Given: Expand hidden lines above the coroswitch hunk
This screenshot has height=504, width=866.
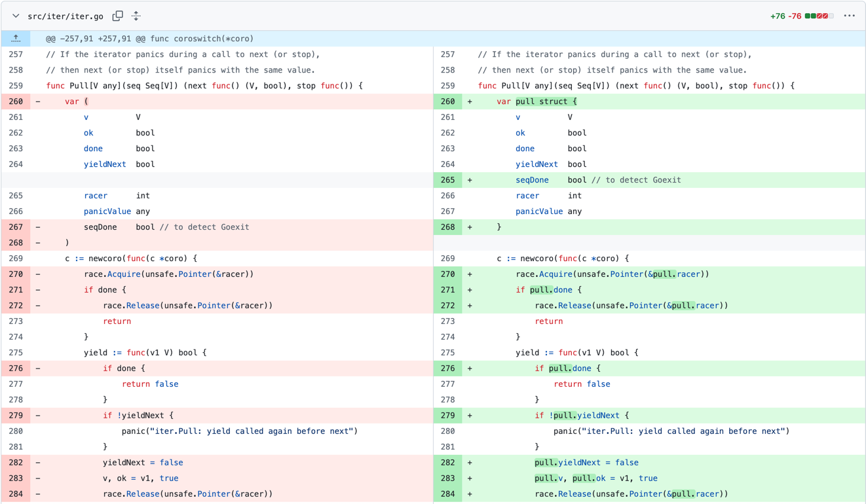Looking at the screenshot, I should [x=16, y=39].
